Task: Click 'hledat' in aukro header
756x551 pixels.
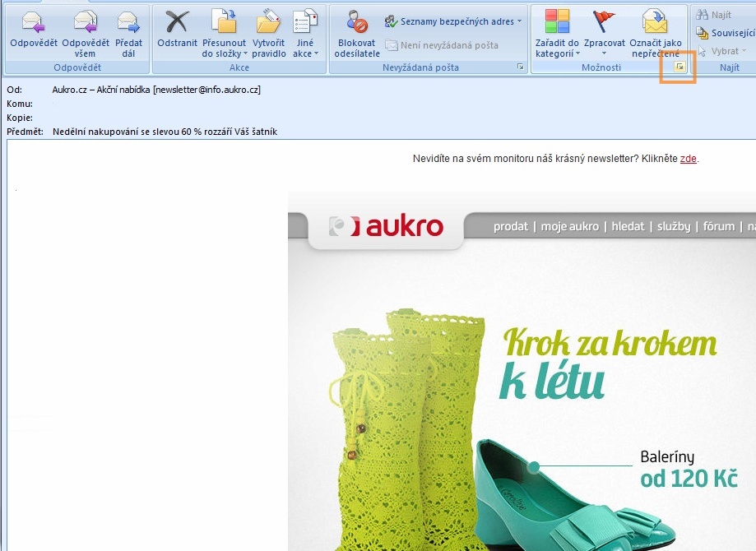Action: pyautogui.click(x=628, y=226)
